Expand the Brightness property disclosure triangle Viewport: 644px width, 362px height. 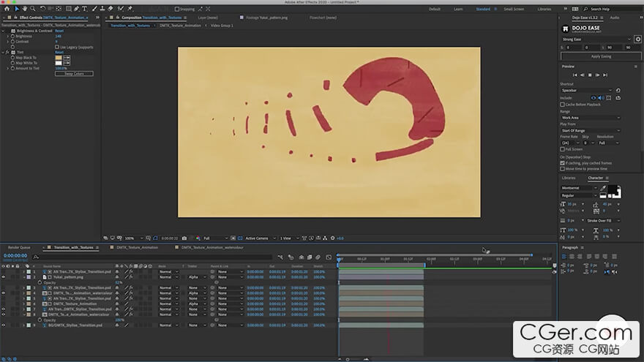click(x=8, y=36)
